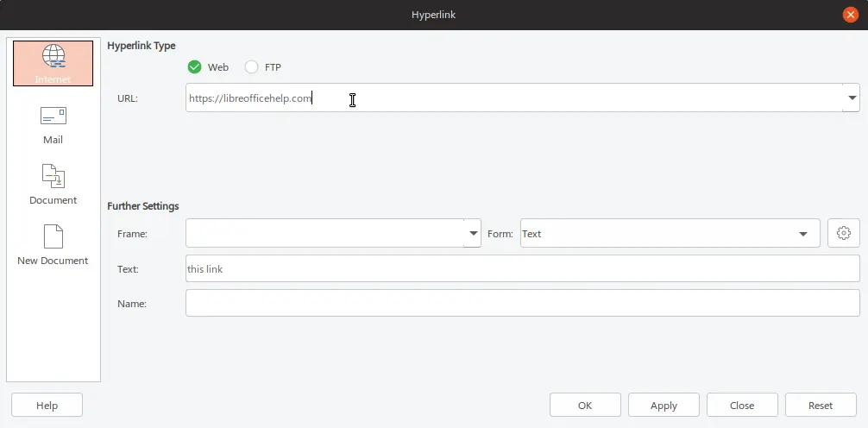This screenshot has height=428, width=868.
Task: Click the Events gear icon beside Form
Action: (843, 233)
